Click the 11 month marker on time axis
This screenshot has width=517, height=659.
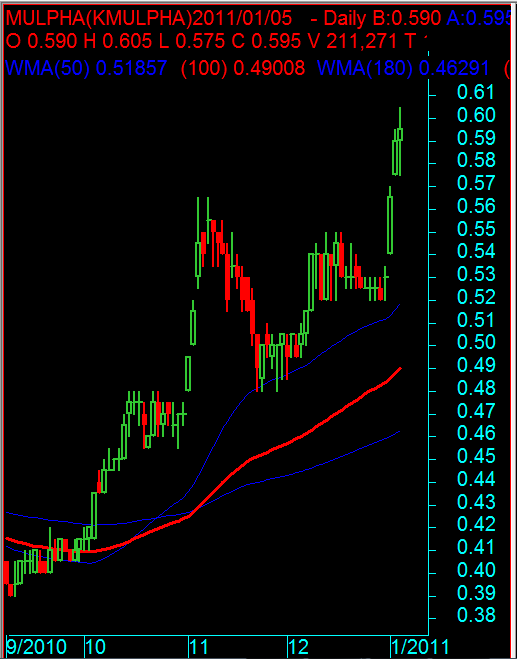coord(198,647)
